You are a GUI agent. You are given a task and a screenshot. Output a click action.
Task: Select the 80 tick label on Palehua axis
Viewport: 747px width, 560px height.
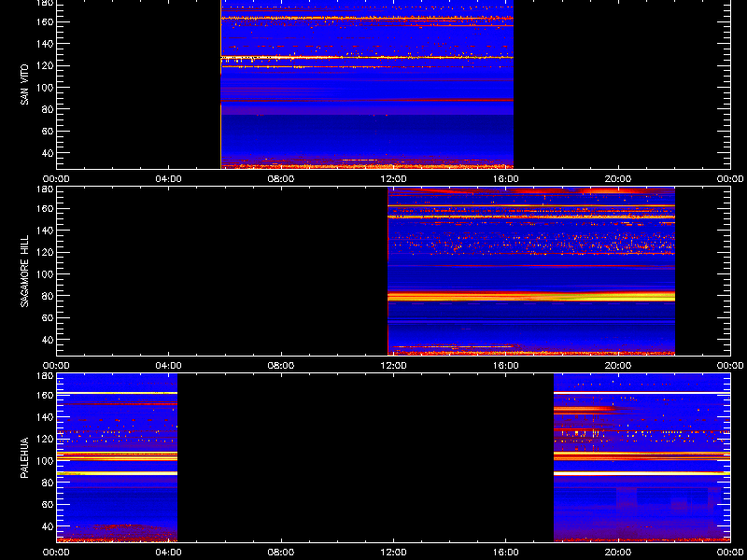pyautogui.click(x=49, y=483)
